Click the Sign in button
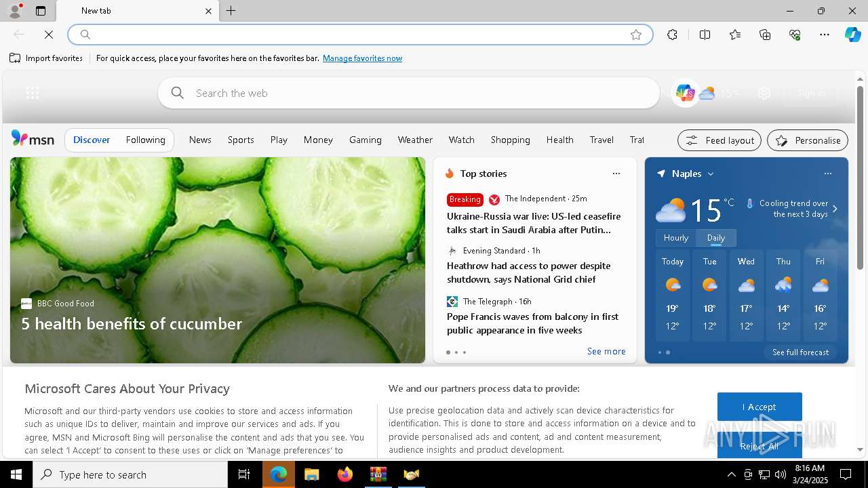The image size is (868, 488). coord(811,94)
